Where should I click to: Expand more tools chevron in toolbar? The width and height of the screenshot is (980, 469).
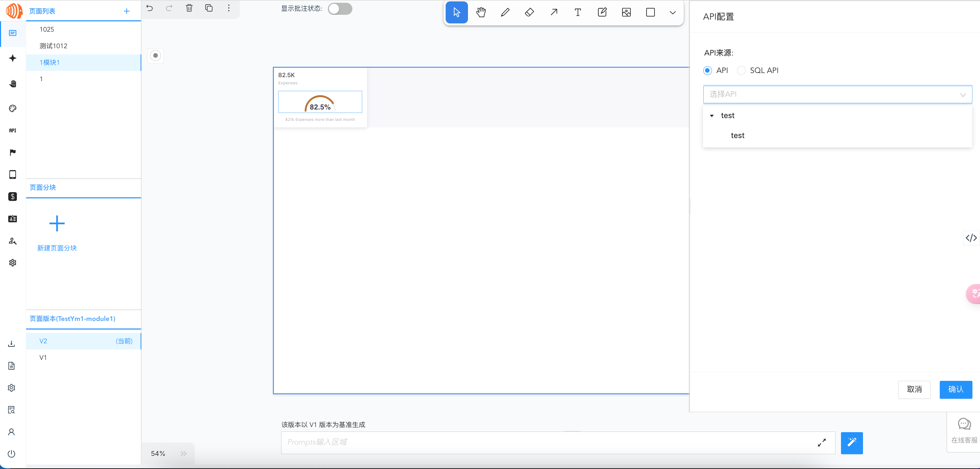(x=673, y=12)
